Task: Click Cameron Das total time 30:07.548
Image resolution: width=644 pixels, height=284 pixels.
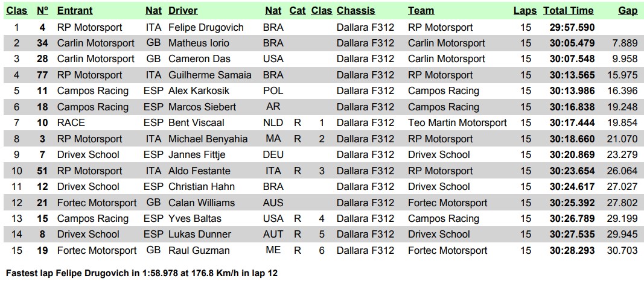Action: 572,59
